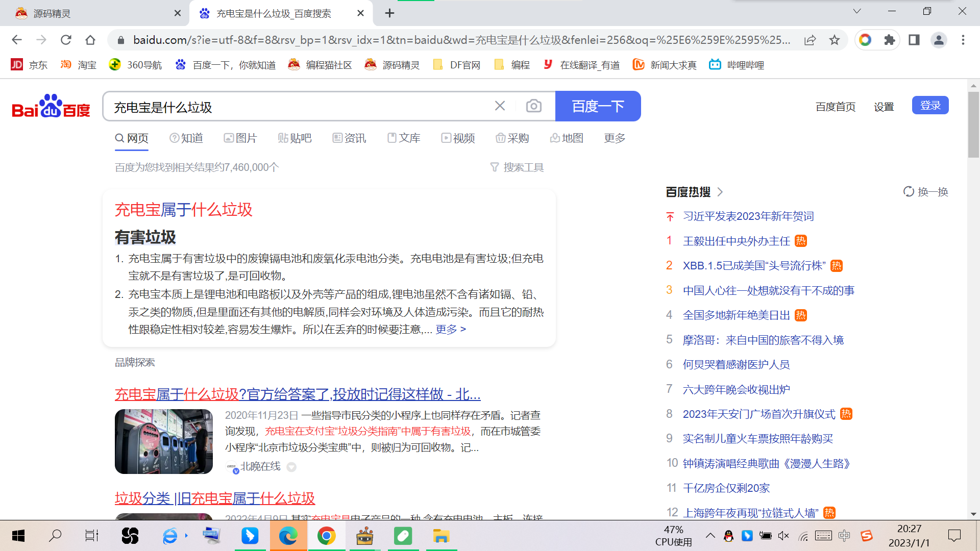Open hot search 六大跨年晚会收视出炉
Viewport: 980px width, 551px height.
[x=737, y=390]
